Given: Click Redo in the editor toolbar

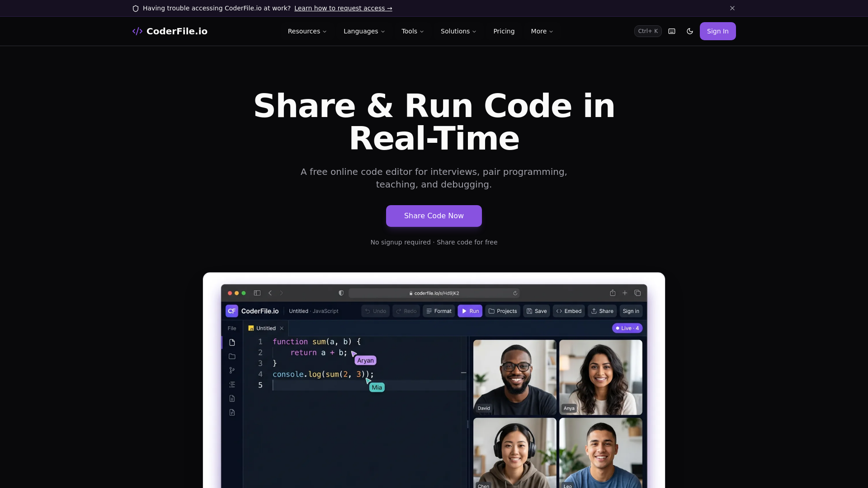Looking at the screenshot, I should click(406, 311).
